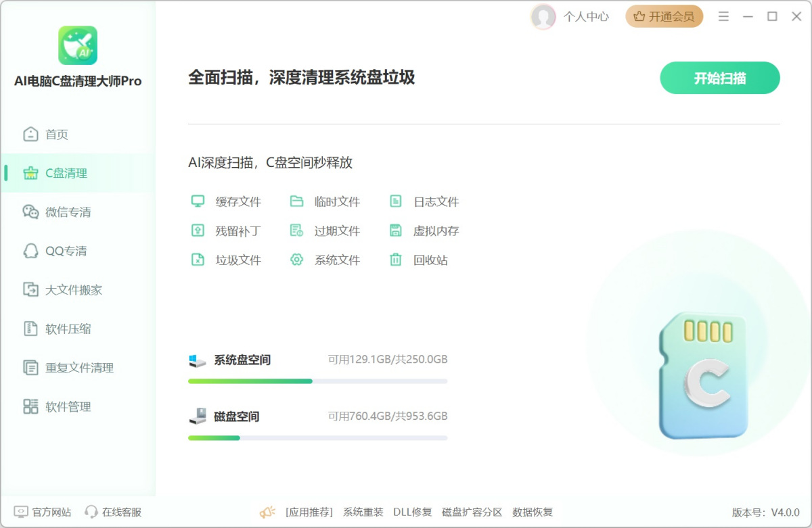Click the expired files (过期文件) icon
The width and height of the screenshot is (812, 528).
click(x=296, y=231)
